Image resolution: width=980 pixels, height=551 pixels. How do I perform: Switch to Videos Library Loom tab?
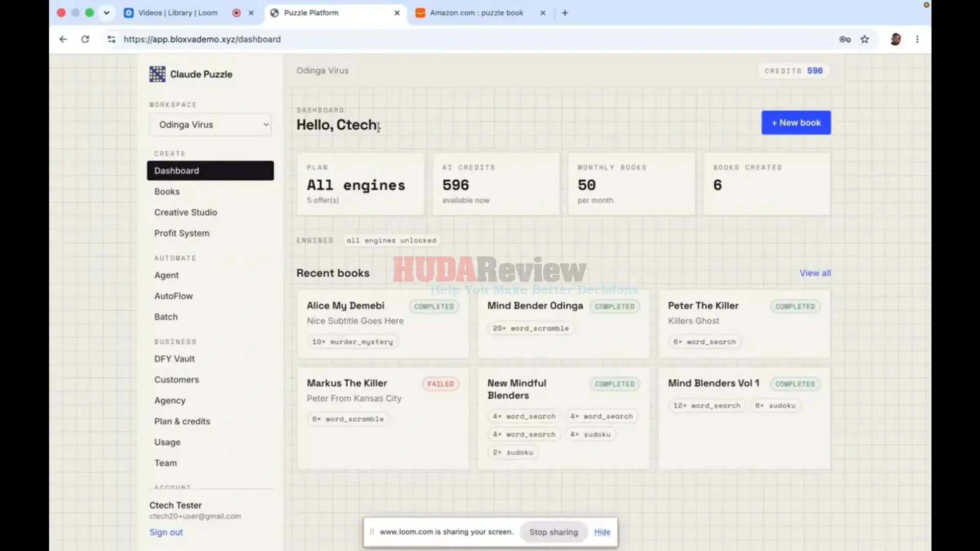pyautogui.click(x=178, y=13)
